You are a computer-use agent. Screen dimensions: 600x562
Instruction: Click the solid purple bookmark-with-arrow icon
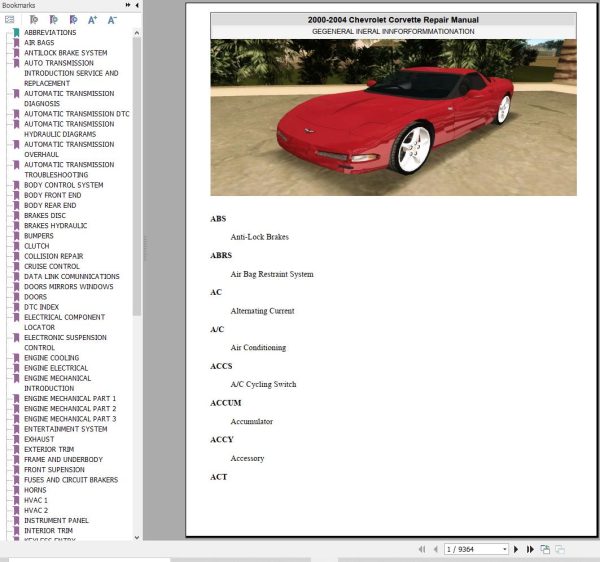click(73, 20)
